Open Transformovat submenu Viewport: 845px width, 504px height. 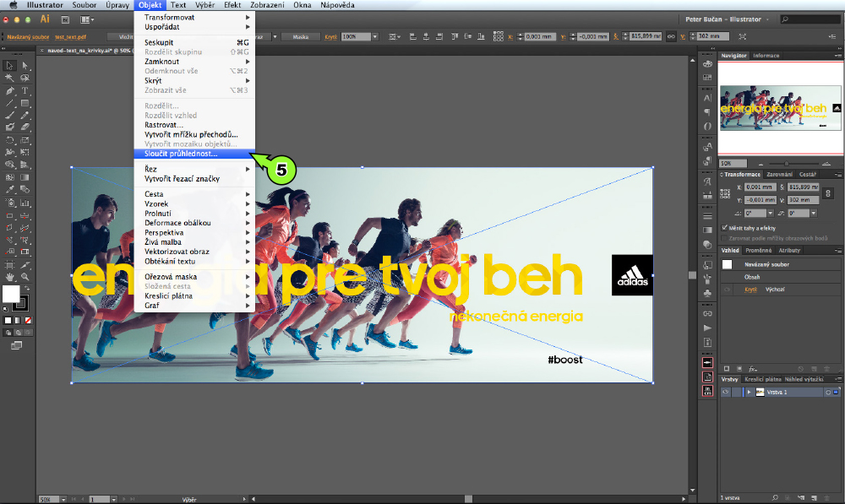point(194,17)
